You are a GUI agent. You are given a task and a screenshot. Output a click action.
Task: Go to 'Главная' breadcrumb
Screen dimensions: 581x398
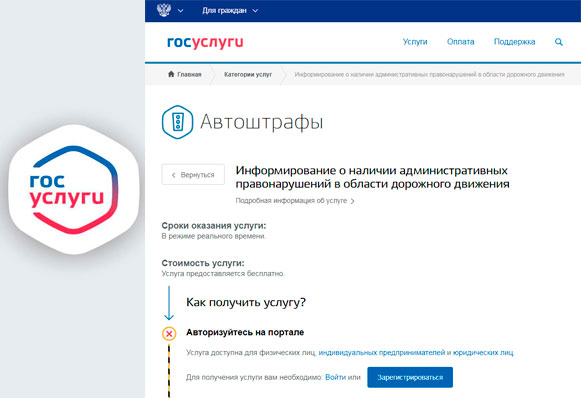point(189,74)
